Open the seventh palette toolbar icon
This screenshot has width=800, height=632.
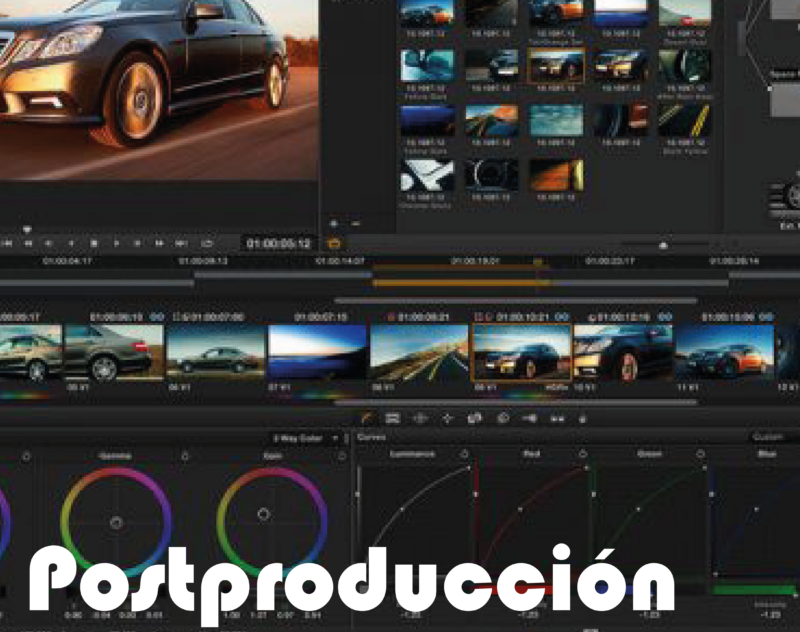(530, 419)
